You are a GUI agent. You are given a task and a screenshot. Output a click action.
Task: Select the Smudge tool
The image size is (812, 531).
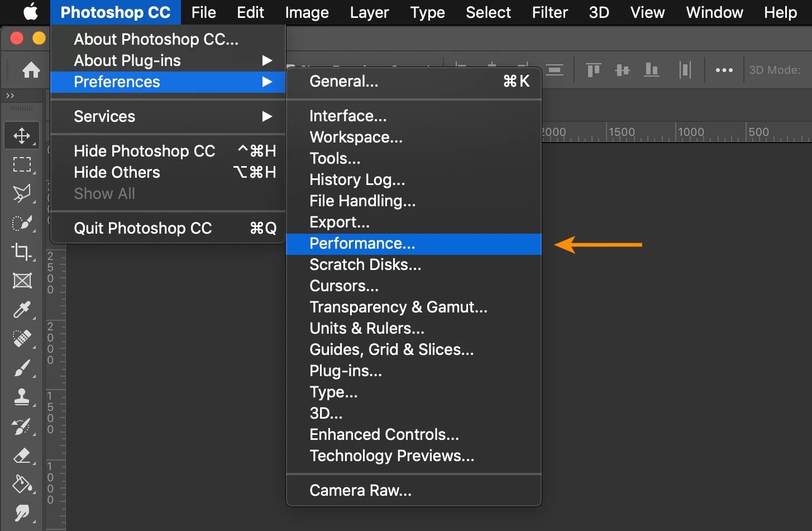(x=22, y=513)
